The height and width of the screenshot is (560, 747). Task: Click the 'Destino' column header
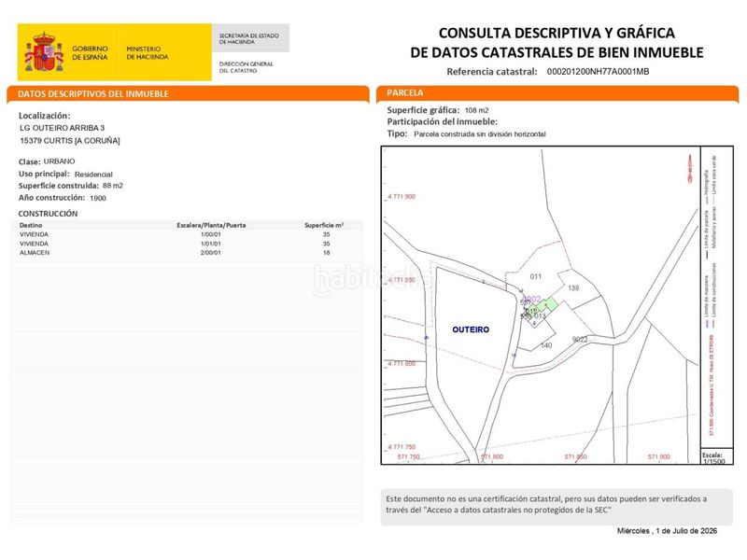31,225
